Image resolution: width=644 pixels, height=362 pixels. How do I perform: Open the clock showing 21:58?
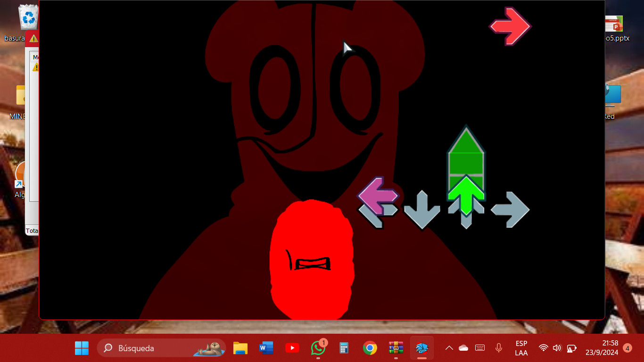coord(602,348)
